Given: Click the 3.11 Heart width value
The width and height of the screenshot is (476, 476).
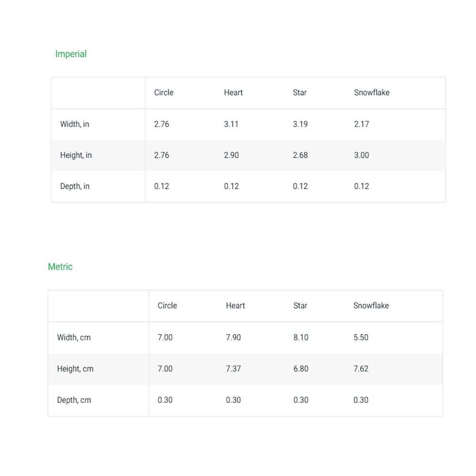Looking at the screenshot, I should point(231,124).
